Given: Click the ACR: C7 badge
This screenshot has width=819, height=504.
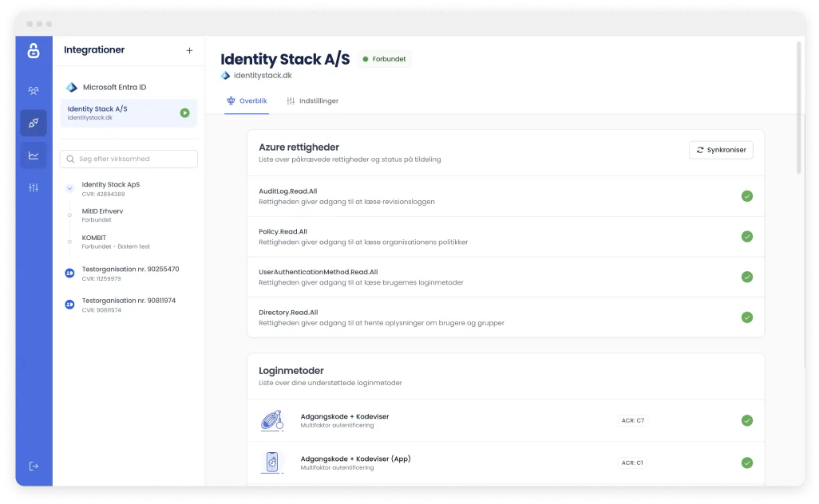Looking at the screenshot, I should [632, 420].
